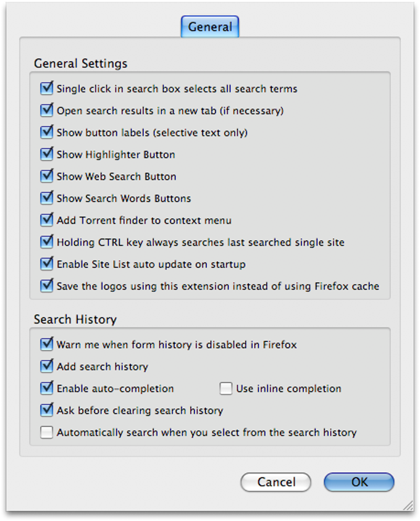Image resolution: width=420 pixels, height=521 pixels.
Task: Confirm settings with the OK button
Action: coord(359,482)
